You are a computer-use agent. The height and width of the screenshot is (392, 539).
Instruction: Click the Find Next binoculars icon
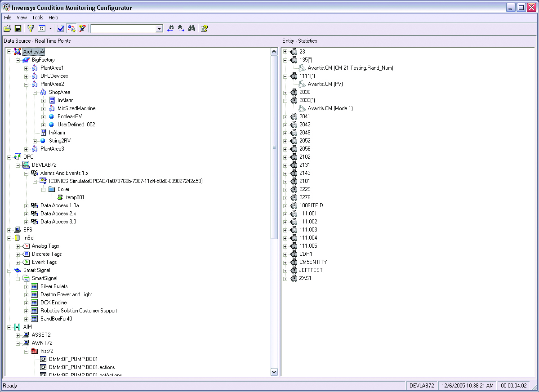[x=181, y=28]
